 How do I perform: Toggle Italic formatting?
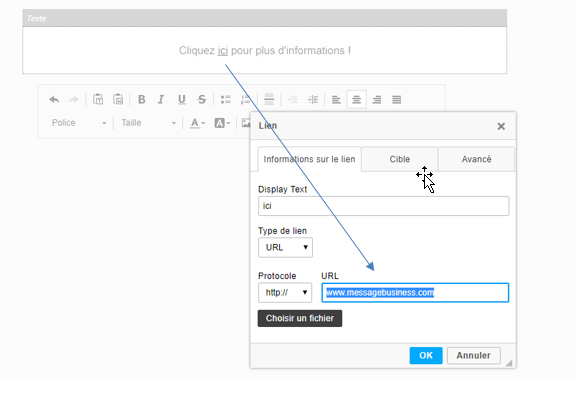coord(161,99)
